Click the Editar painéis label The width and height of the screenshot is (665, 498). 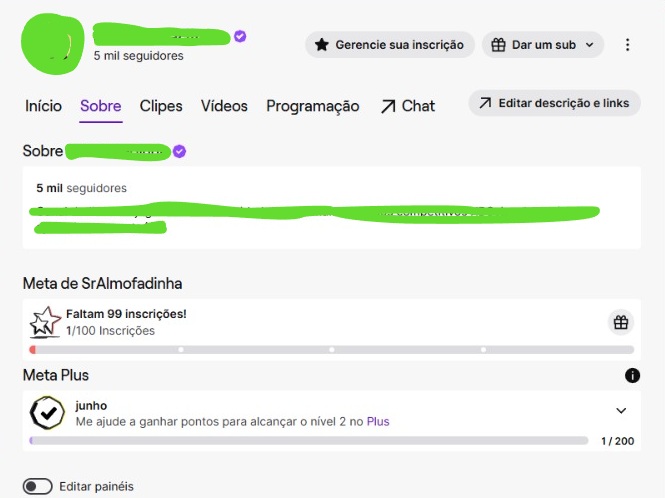click(x=96, y=487)
